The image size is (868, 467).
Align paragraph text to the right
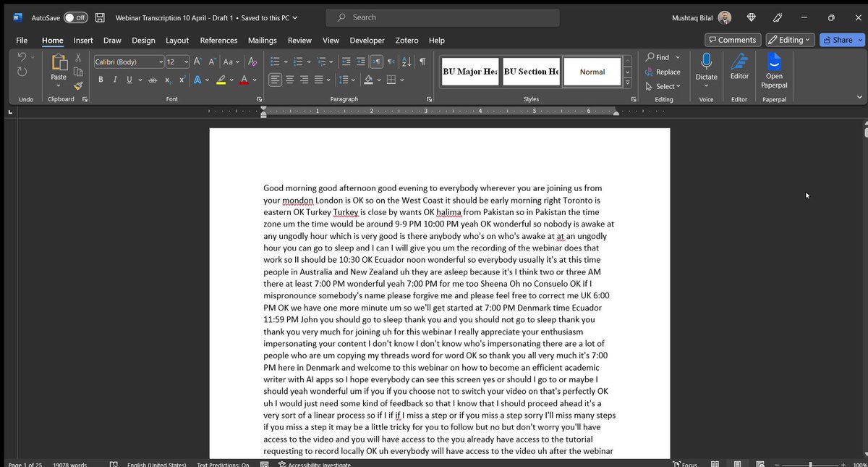(305, 80)
